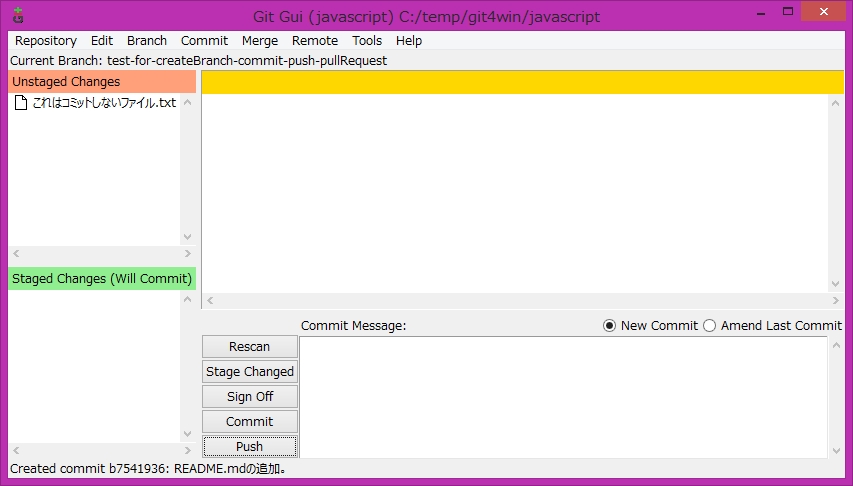Click the Unstaged Changes header
This screenshot has width=853, height=486.
[102, 82]
